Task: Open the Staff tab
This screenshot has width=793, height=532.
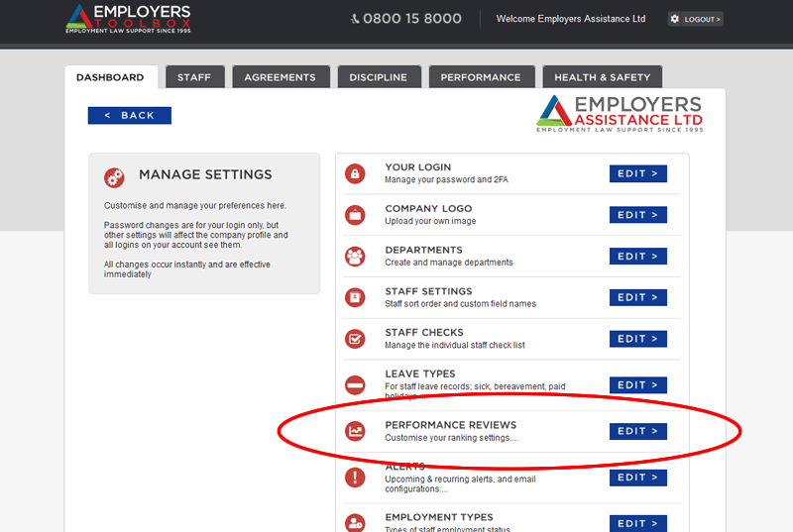Action: (194, 77)
